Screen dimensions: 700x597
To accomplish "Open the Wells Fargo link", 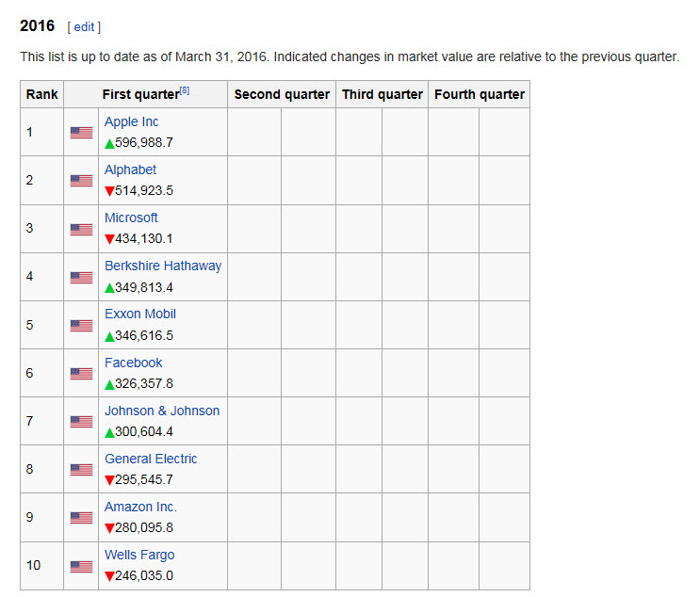I will [139, 556].
